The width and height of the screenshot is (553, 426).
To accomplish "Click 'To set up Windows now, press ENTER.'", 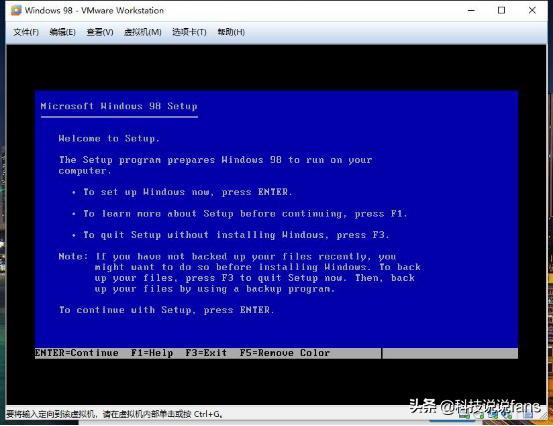I will [x=188, y=192].
